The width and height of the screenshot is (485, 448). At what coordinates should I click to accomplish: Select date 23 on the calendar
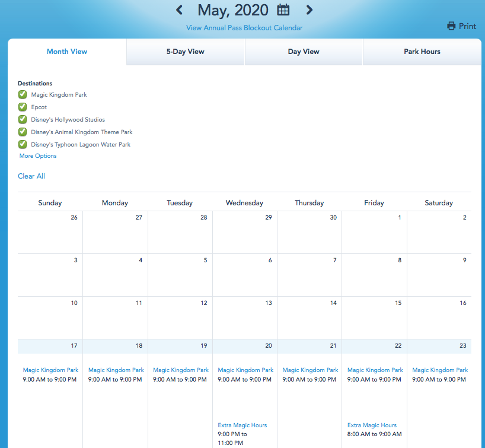coord(463,345)
